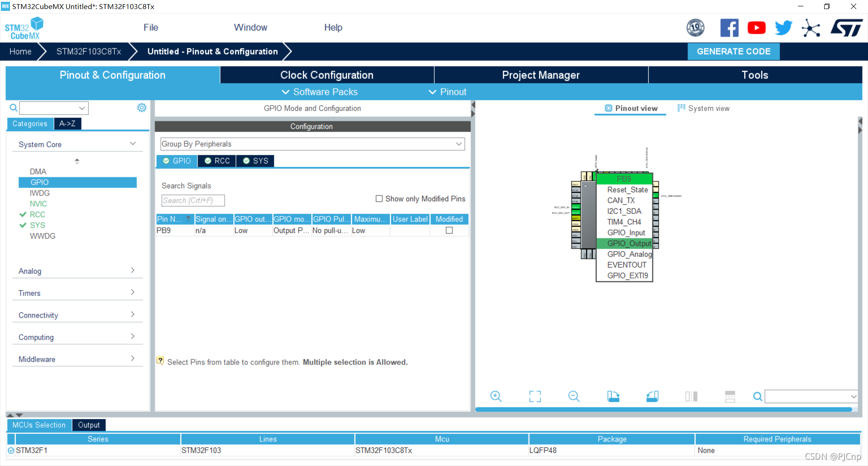This screenshot has width=868, height=466.
Task: Sort by User Label column header
Action: (410, 219)
